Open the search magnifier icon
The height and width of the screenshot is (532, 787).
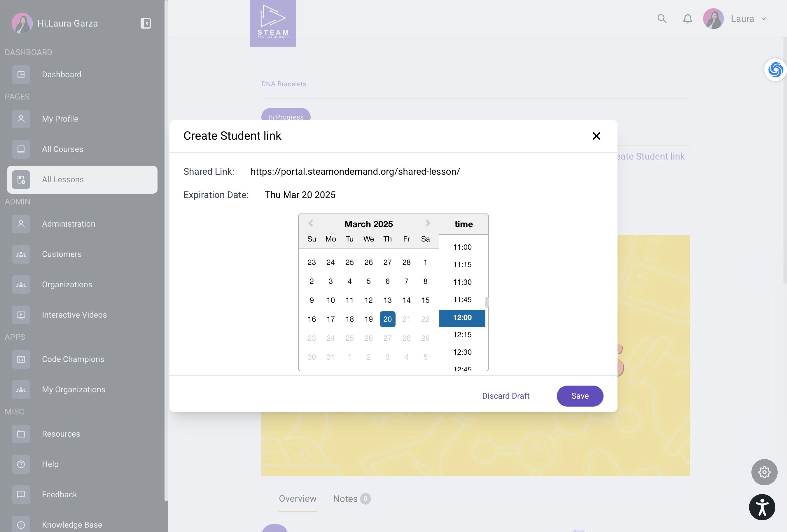[662, 19]
